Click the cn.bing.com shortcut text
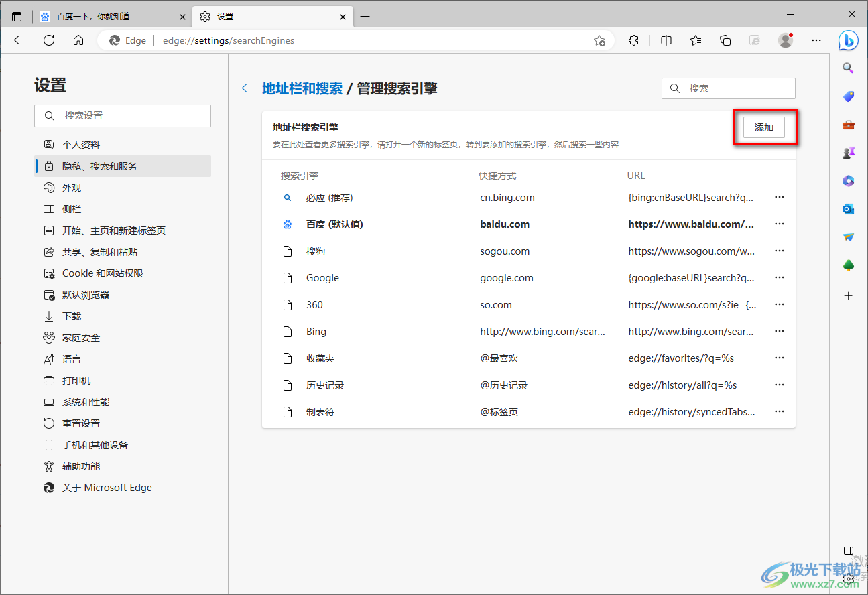Screen dimensions: 868x595 tap(507, 198)
